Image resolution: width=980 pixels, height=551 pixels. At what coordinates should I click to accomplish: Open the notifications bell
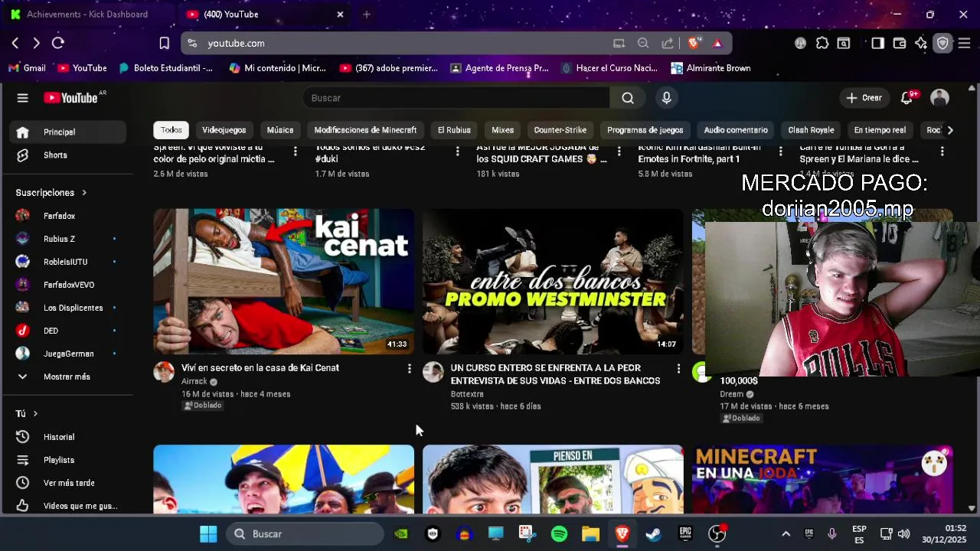click(x=907, y=98)
